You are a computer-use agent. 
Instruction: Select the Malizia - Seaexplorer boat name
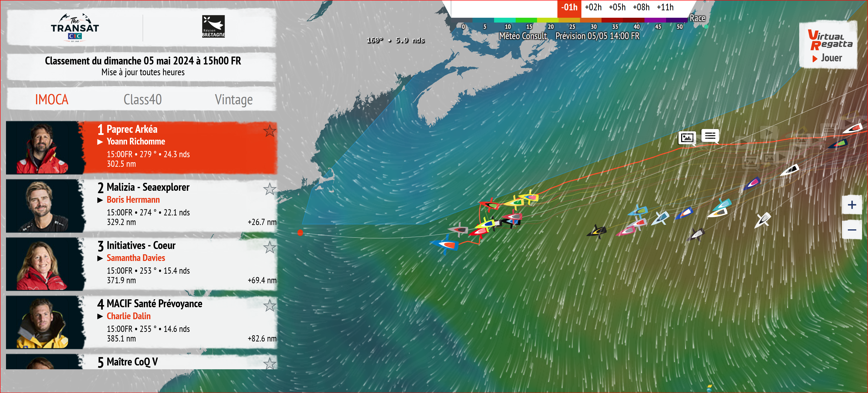coord(148,187)
